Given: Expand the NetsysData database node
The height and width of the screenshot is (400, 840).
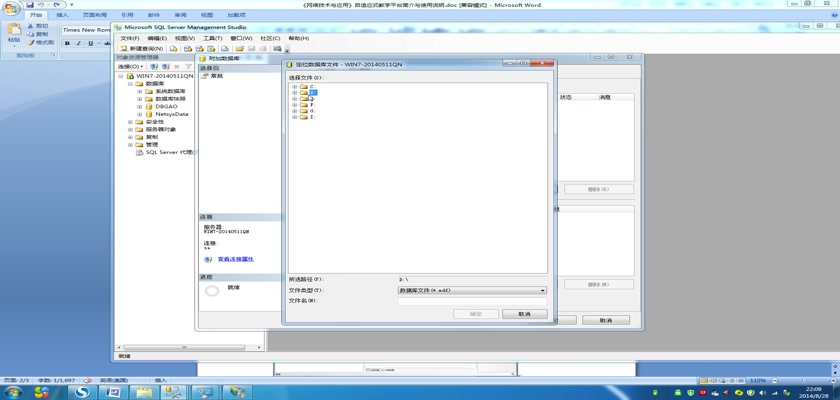Looking at the screenshot, I should coord(140,114).
